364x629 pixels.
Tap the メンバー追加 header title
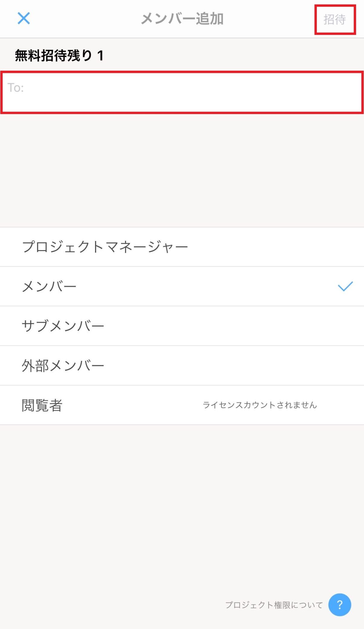[182, 19]
